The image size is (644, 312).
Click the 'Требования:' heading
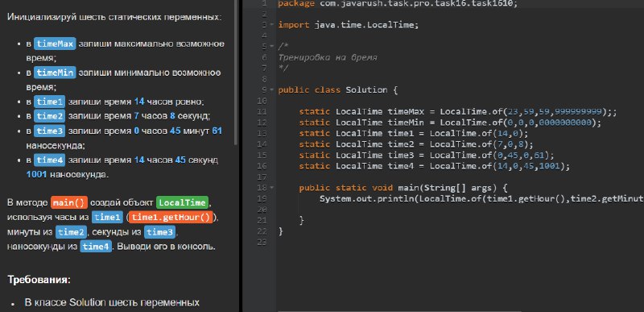[x=39, y=280]
